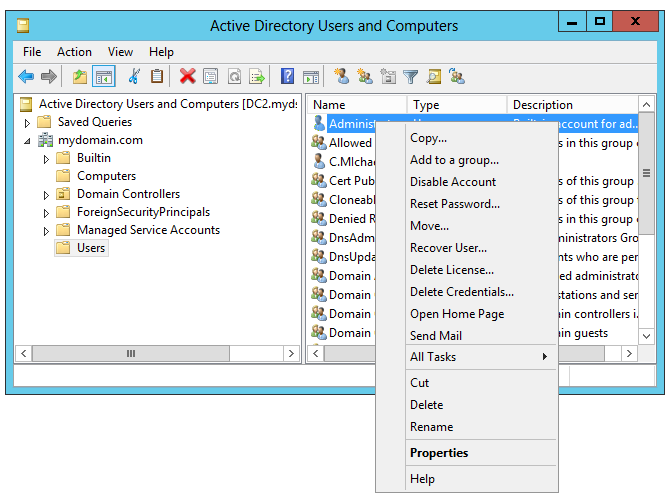The width and height of the screenshot is (668, 498).
Task: Select Managed Service Accounts in tree
Action: tap(148, 230)
